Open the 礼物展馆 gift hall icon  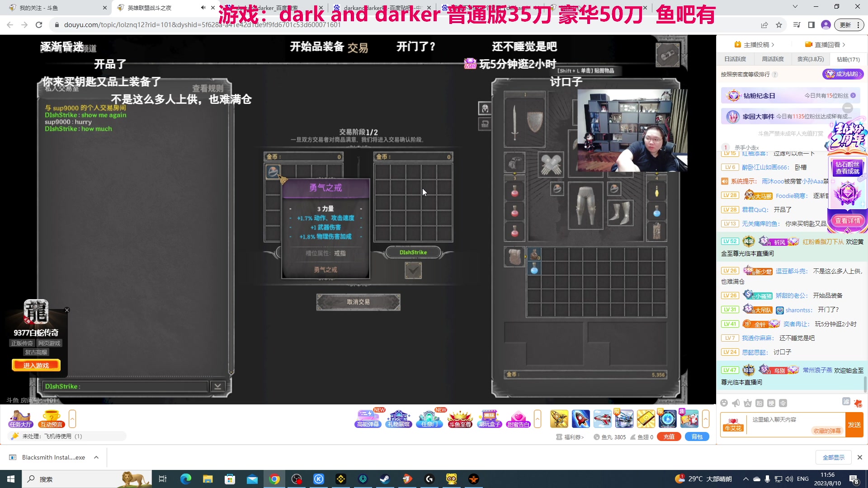(399, 419)
